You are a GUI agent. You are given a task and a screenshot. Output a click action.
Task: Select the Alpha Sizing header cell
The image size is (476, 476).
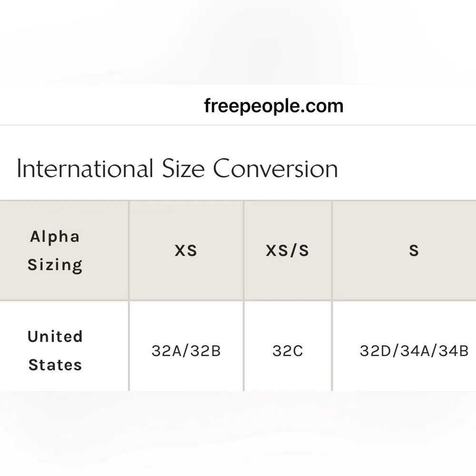[55, 250]
